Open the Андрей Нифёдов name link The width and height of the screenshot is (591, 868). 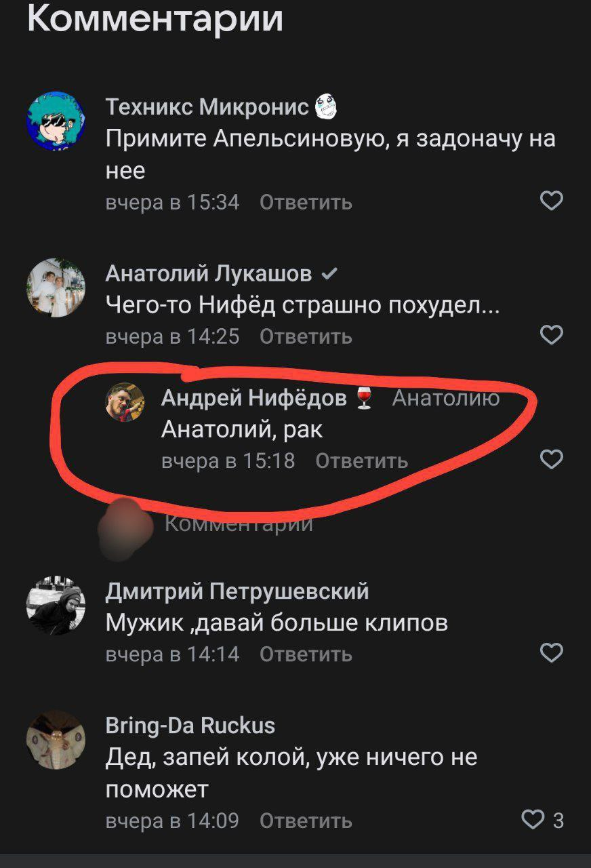pos(254,398)
